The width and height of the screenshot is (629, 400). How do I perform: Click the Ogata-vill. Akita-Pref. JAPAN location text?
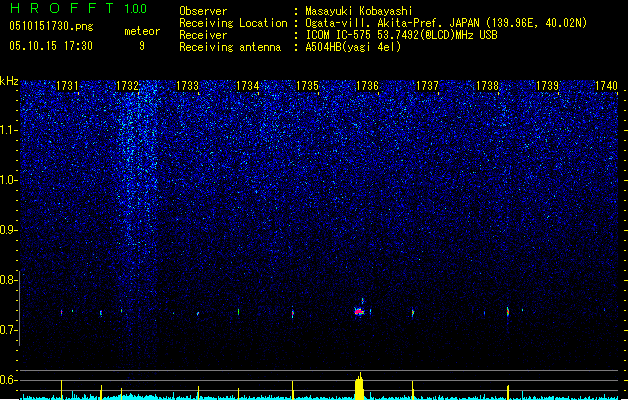[x=446, y=23]
